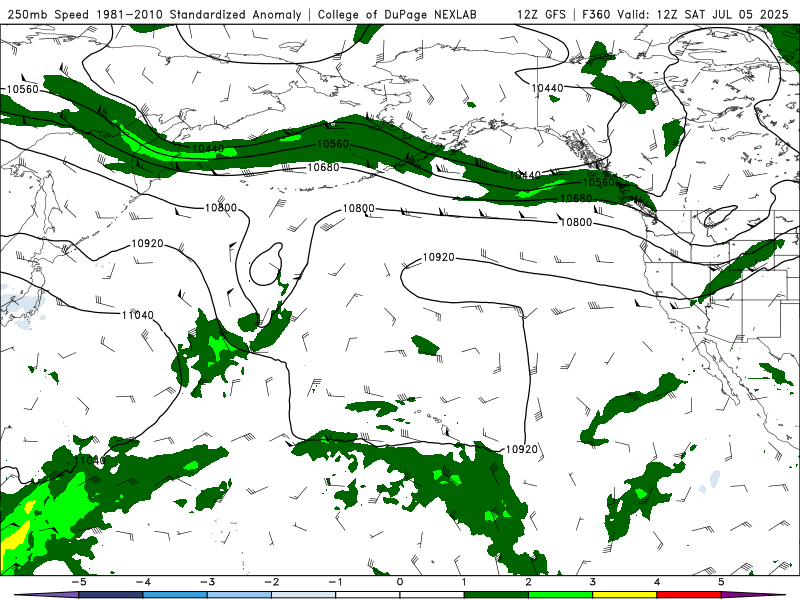Click the '-3' colorbar tick label
Screen dimensions: 800x600
(x=207, y=582)
